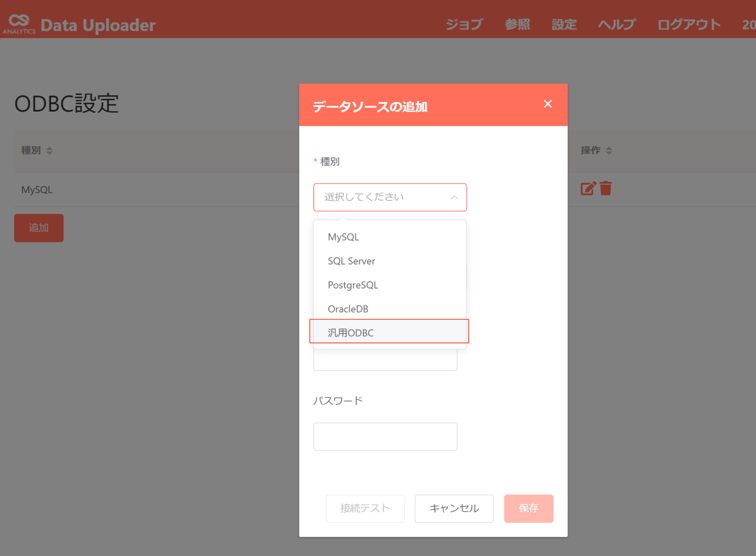Close the データソースの追加 dialog with the X
756x556 pixels.
[x=548, y=104]
